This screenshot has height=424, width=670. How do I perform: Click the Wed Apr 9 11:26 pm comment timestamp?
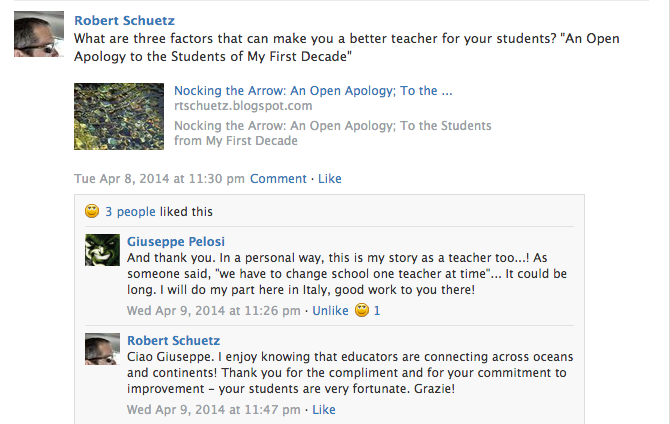[213, 311]
